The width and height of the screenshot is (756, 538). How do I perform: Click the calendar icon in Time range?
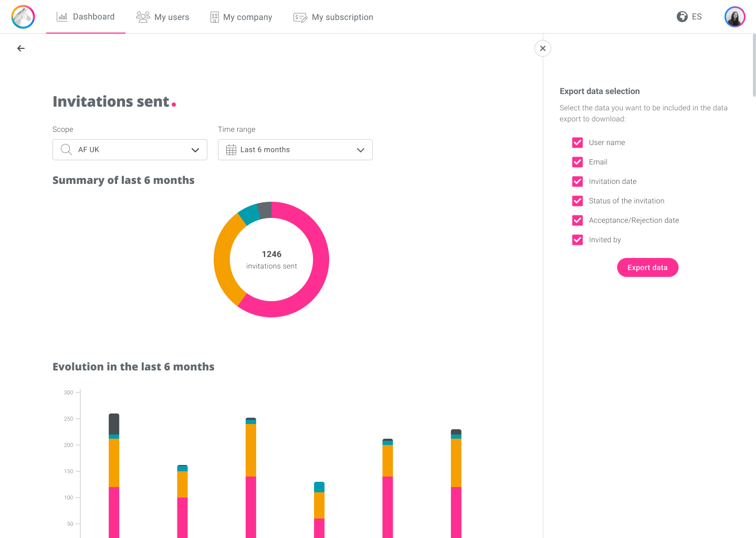point(231,150)
